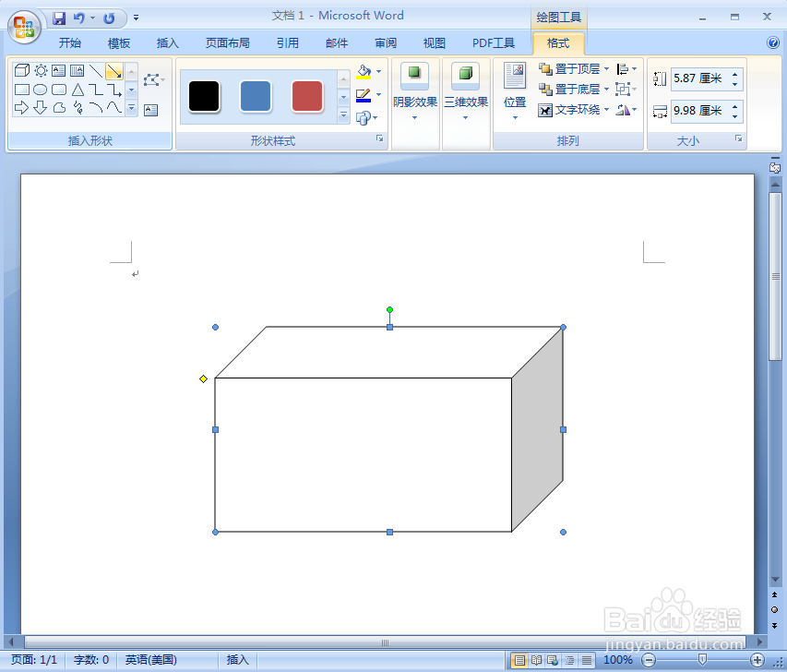
Task: Click 英语(美国) language in status bar
Action: [x=151, y=659]
